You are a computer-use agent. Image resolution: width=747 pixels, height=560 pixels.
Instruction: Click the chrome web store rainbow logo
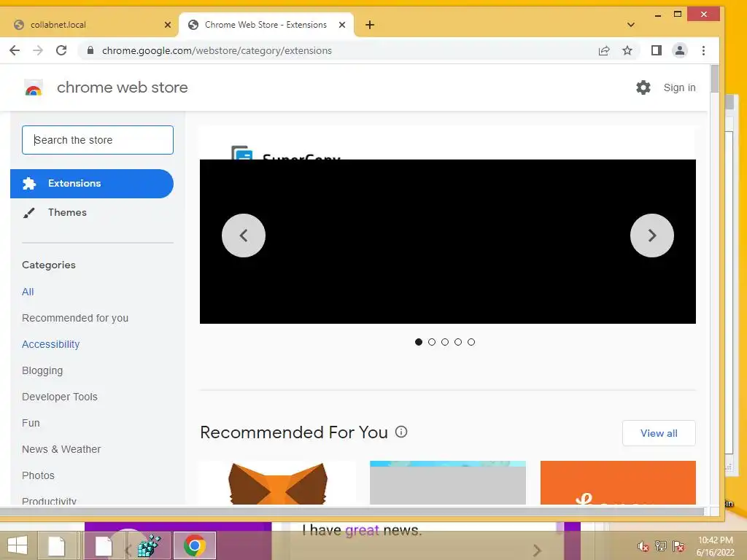(34, 87)
